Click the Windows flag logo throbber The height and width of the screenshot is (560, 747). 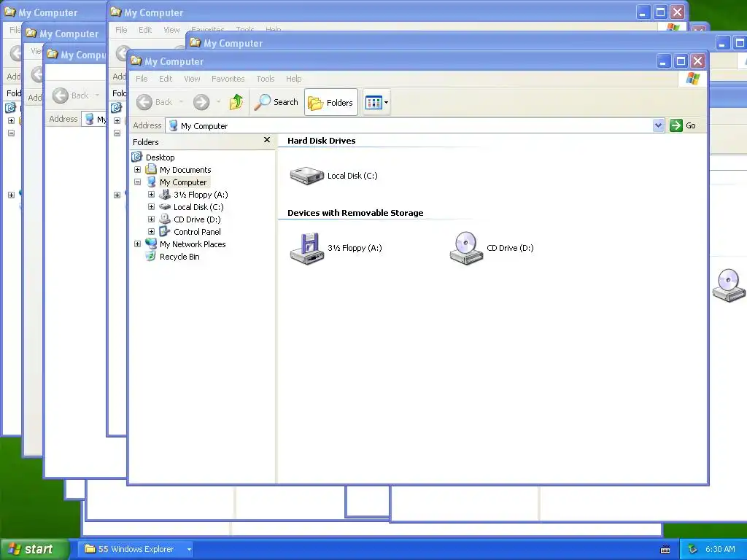click(693, 79)
